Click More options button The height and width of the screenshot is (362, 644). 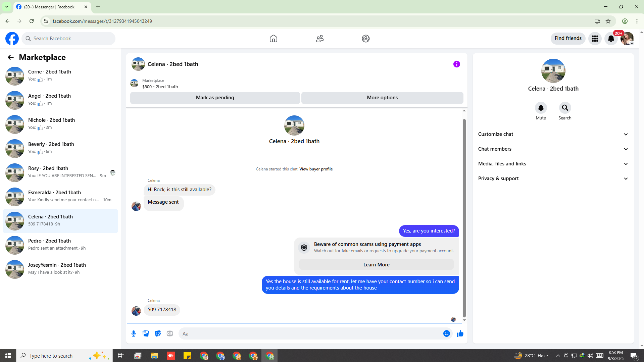382,98
